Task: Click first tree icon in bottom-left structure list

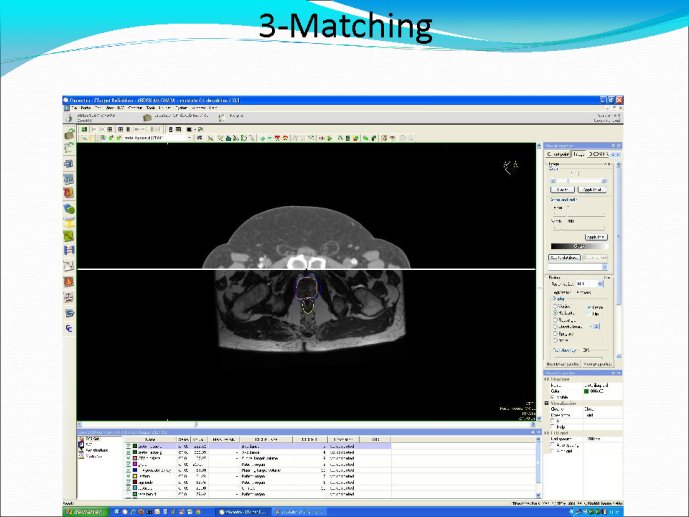Action: click(x=81, y=439)
